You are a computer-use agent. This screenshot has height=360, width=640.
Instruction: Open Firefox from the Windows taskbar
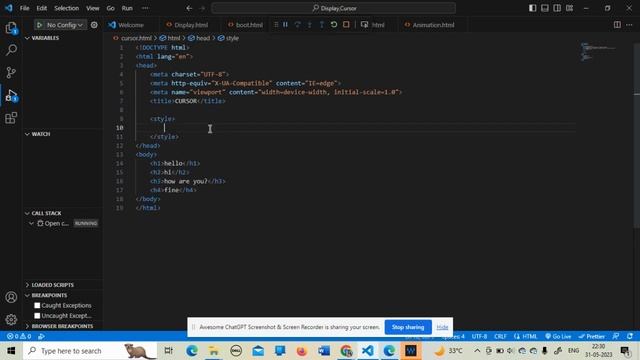pyautogui.click(x=302, y=351)
